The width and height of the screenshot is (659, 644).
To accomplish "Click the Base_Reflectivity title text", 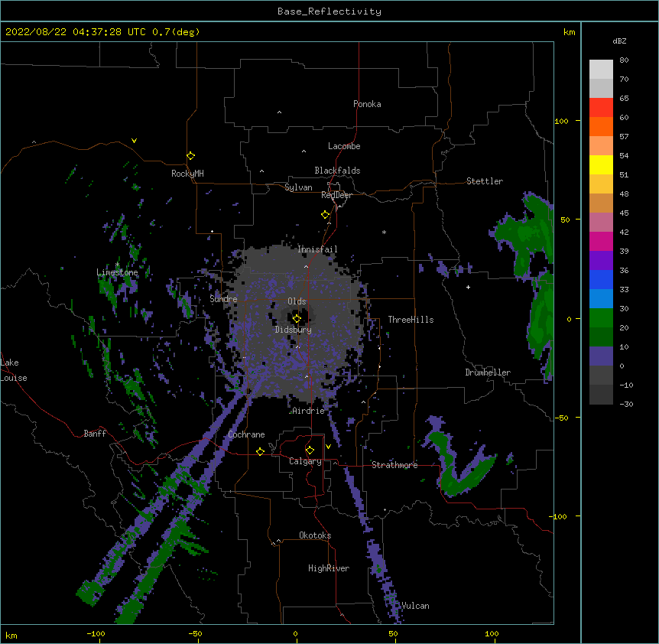I will (329, 11).
